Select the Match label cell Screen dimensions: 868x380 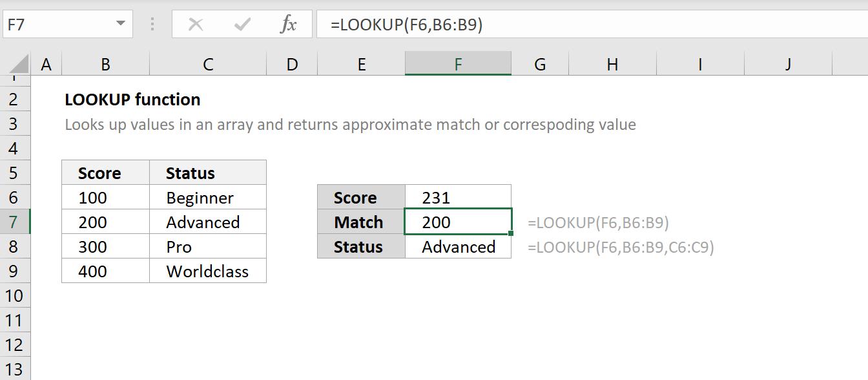point(360,222)
